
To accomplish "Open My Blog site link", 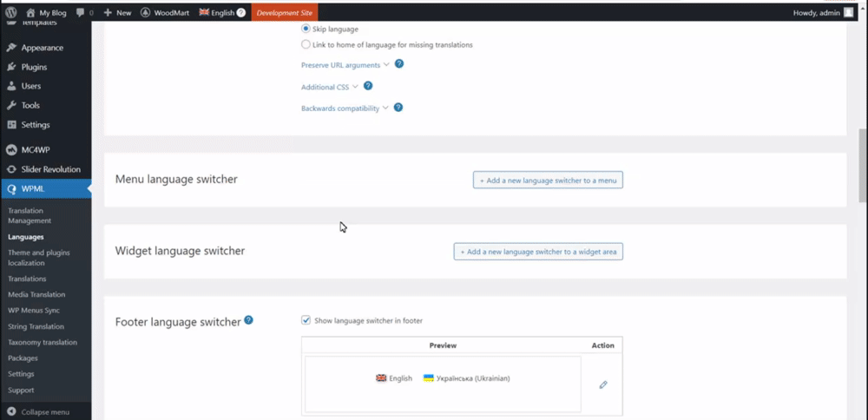I will point(45,12).
